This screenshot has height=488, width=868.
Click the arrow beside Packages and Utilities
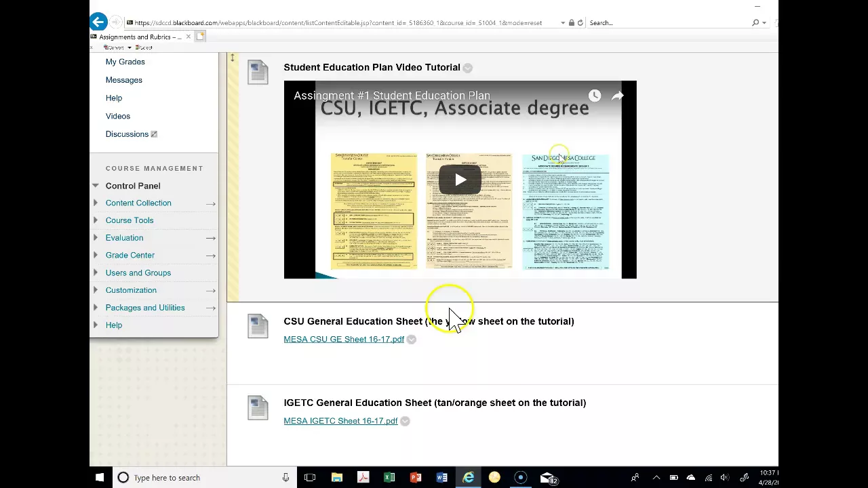210,308
